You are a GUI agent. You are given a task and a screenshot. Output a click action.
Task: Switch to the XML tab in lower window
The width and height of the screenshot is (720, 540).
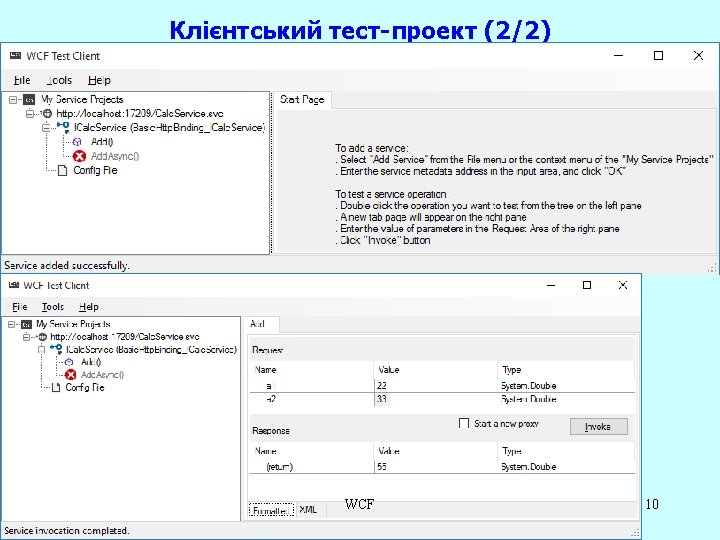[308, 510]
